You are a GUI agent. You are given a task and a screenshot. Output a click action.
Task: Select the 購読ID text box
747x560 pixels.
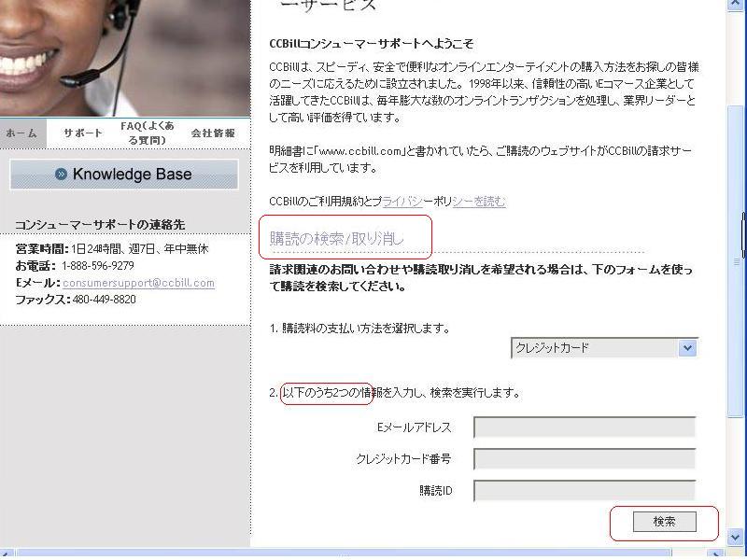[x=584, y=491]
